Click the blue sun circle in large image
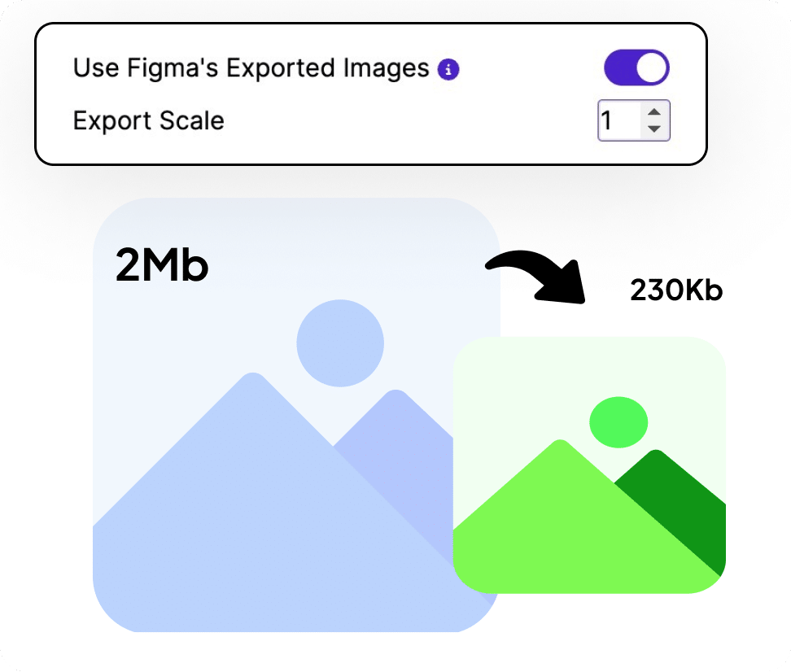 coord(340,343)
